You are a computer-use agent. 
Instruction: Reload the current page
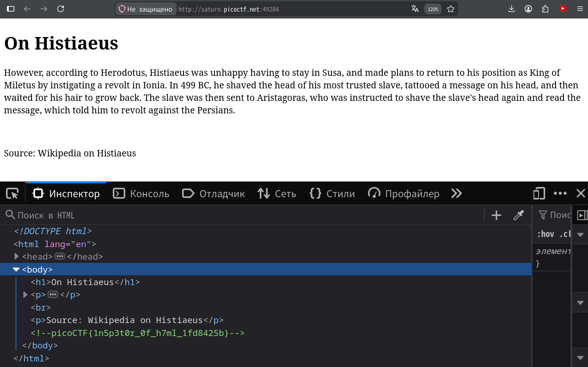[61, 9]
